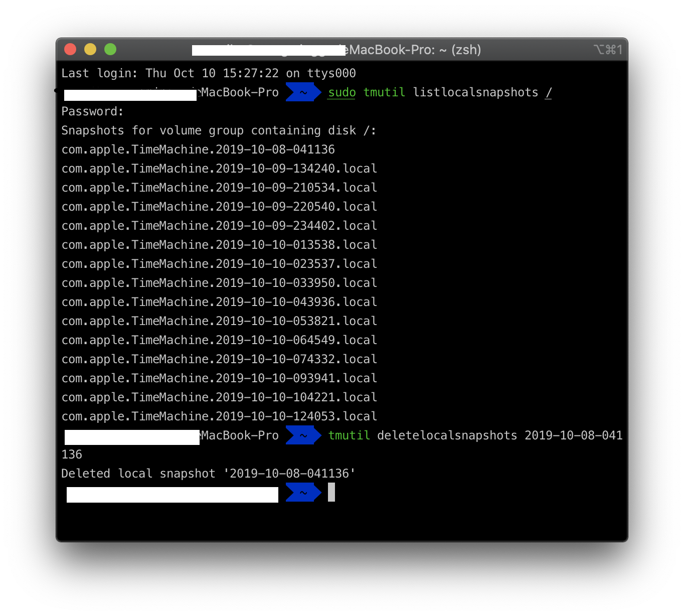Click the window title 'MacBook-Pro: ~ (zsh)'
This screenshot has width=684, height=616.
(x=415, y=50)
